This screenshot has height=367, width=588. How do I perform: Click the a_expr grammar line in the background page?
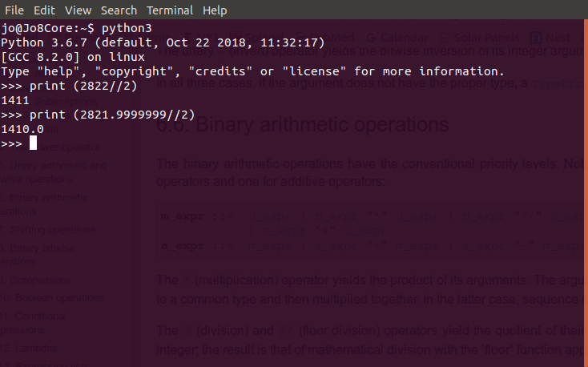pos(372,246)
